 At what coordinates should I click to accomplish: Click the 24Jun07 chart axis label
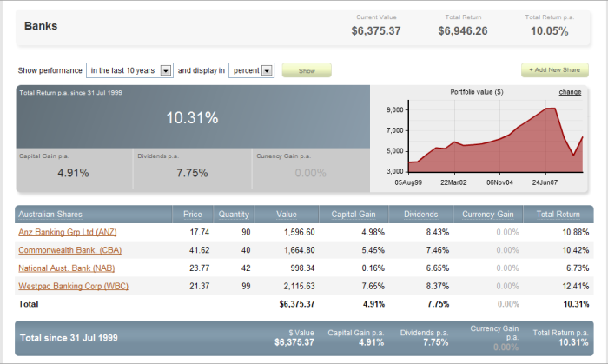coord(545,182)
